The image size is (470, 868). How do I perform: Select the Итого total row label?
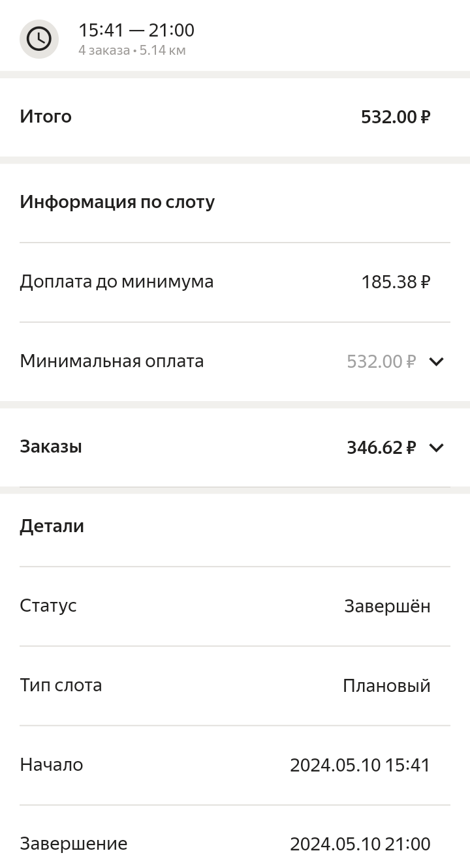[46, 117]
